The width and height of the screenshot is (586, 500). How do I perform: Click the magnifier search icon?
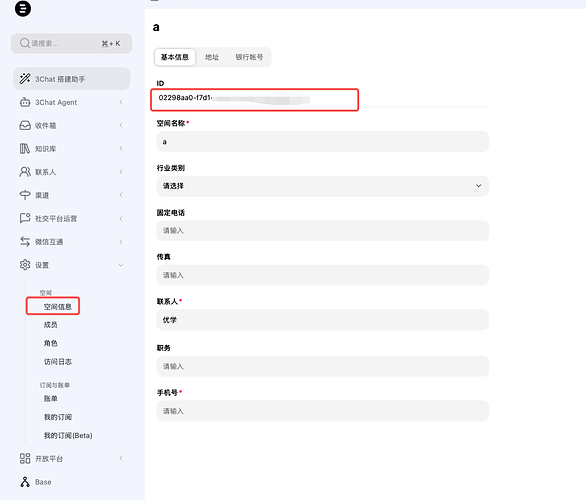click(25, 43)
